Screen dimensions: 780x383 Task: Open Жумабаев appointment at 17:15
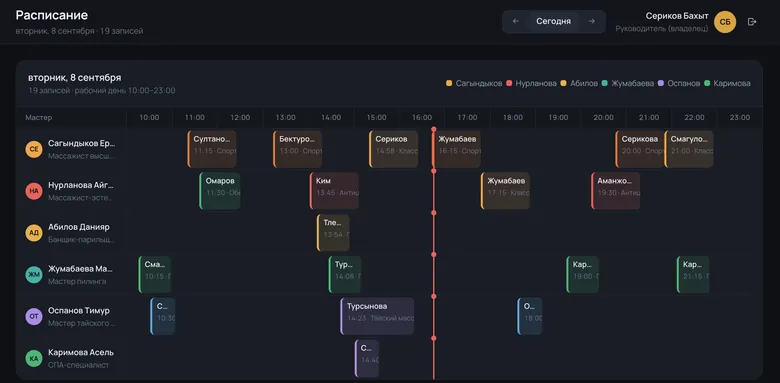click(x=505, y=191)
